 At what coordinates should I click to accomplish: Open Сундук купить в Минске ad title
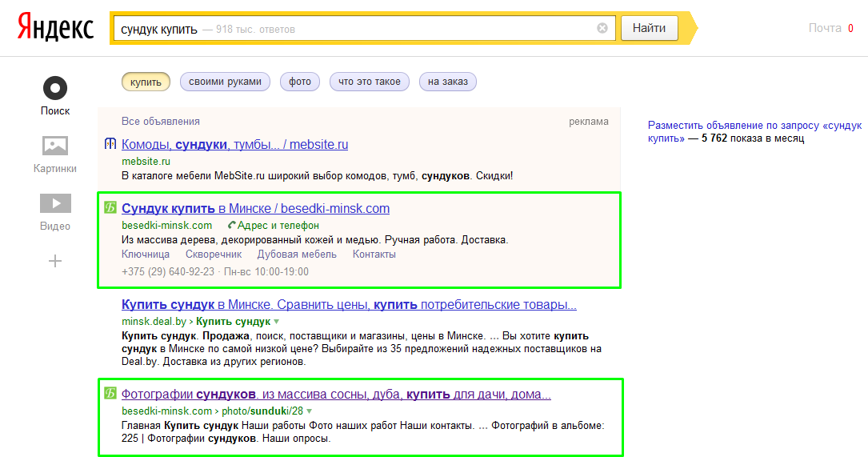click(x=255, y=208)
